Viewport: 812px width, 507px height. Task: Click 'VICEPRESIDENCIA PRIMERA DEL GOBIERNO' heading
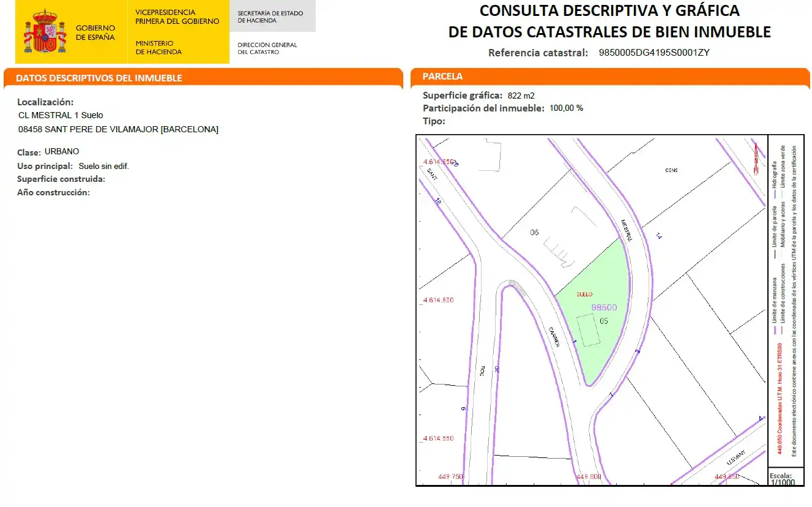pos(177,17)
